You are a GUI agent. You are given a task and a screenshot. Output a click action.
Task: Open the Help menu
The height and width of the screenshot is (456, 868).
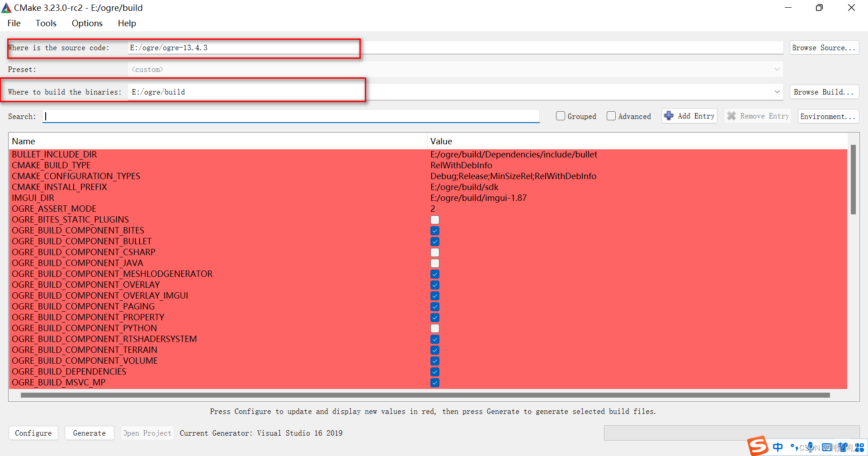coord(127,23)
